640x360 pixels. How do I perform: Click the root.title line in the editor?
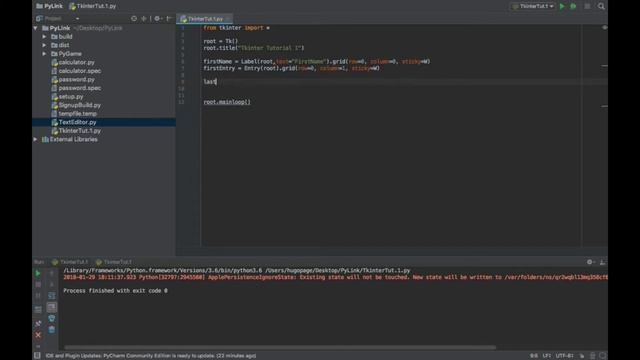tap(254, 48)
